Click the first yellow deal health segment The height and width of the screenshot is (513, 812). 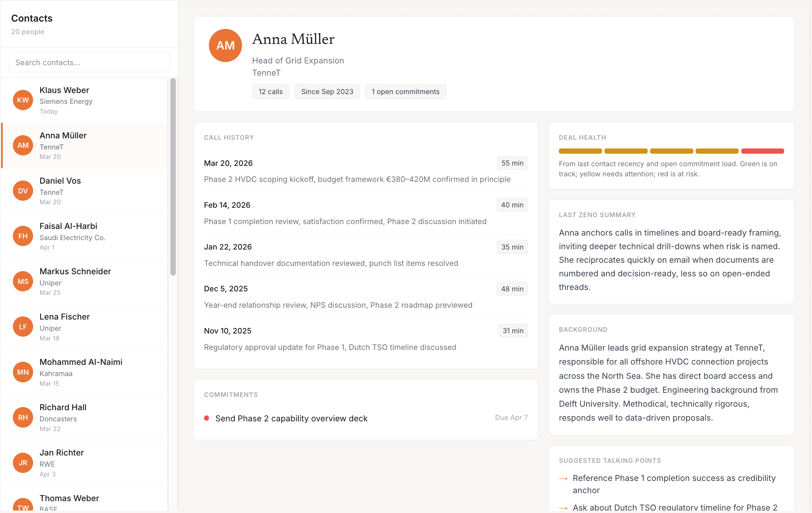(580, 151)
